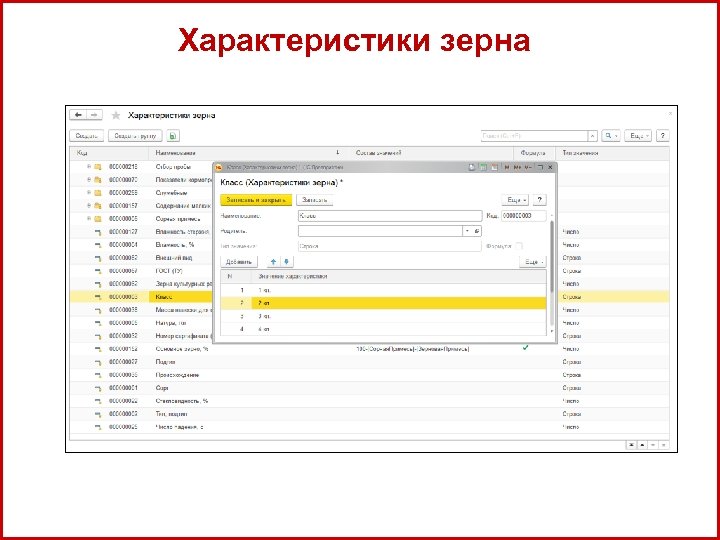Move selected value down with blue arrow
Image resolution: width=720 pixels, height=540 pixels.
[286, 262]
